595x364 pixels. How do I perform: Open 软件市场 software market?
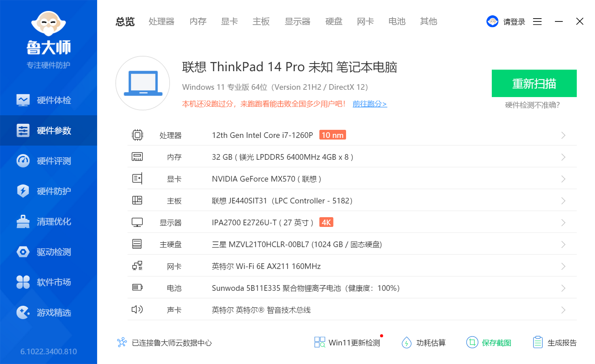tap(49, 282)
